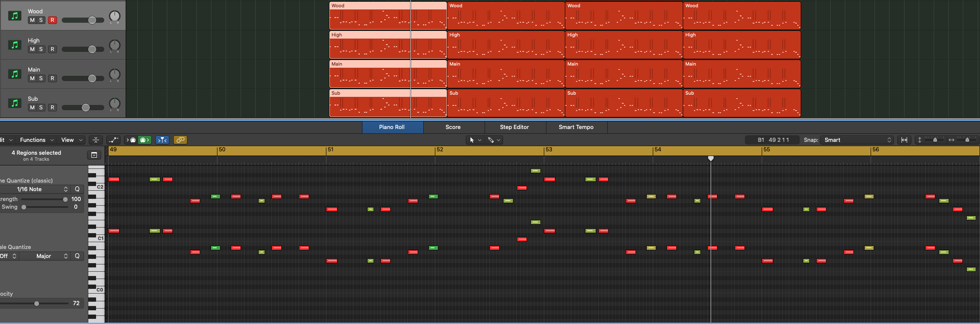Open the Functions menu
The image size is (980, 324).
[x=37, y=140]
